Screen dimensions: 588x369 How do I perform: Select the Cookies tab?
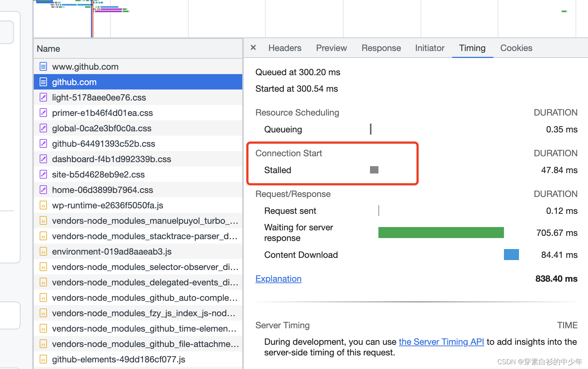click(x=516, y=48)
